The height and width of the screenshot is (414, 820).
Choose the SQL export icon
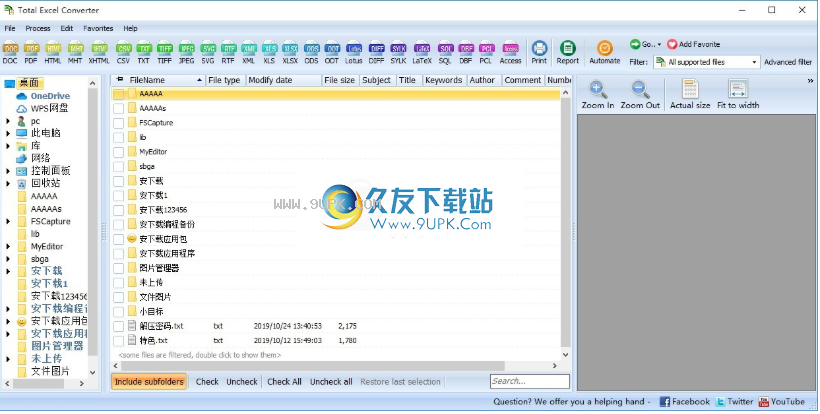pos(445,52)
